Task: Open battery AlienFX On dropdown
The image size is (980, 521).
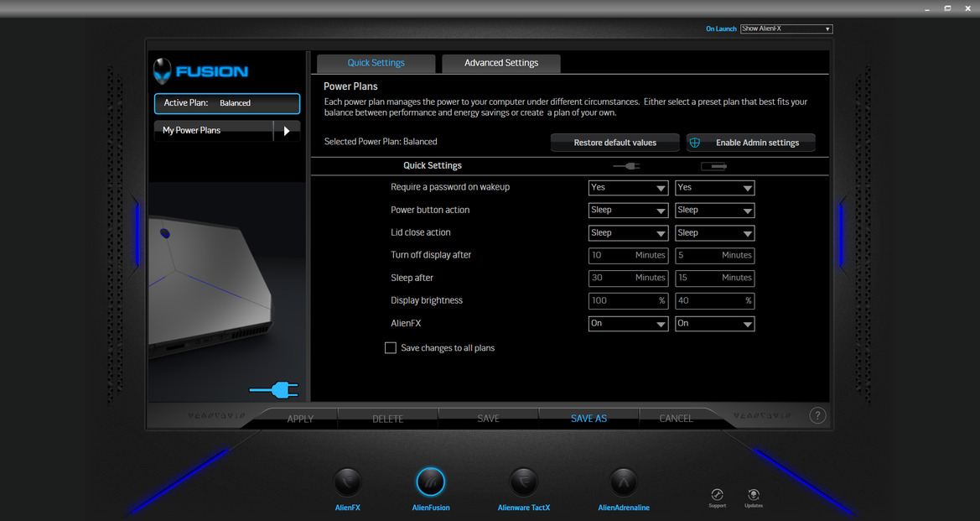Action: (715, 323)
